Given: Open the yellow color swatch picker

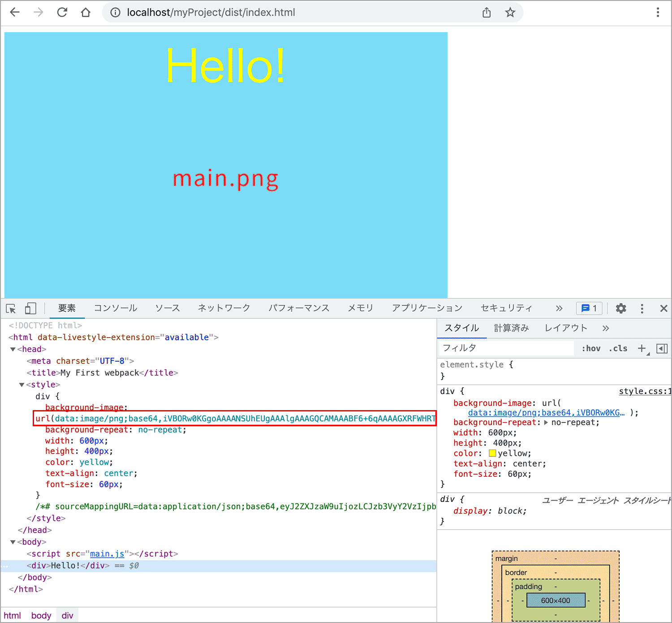Looking at the screenshot, I should 492,454.
